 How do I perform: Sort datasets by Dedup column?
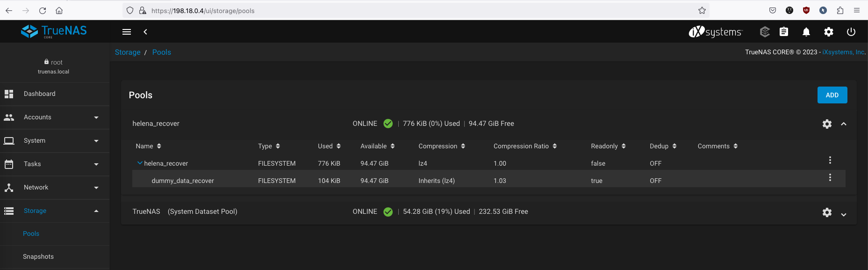point(663,146)
